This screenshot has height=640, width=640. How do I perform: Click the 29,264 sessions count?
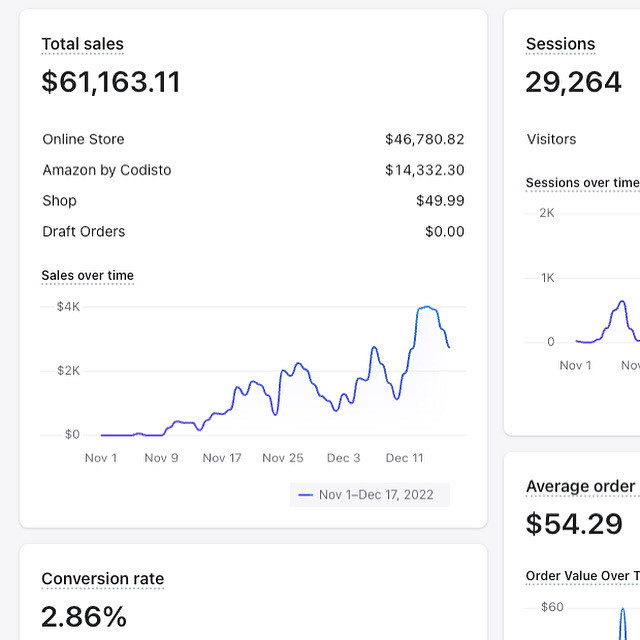pyautogui.click(x=573, y=82)
